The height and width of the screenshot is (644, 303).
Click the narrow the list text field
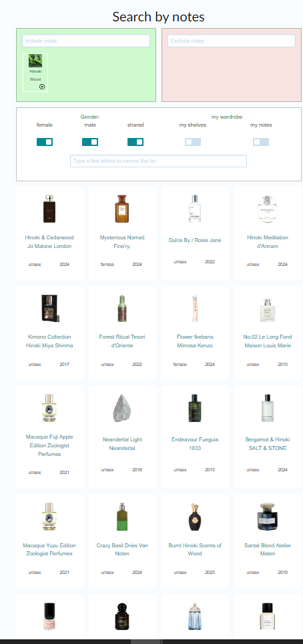pos(158,161)
